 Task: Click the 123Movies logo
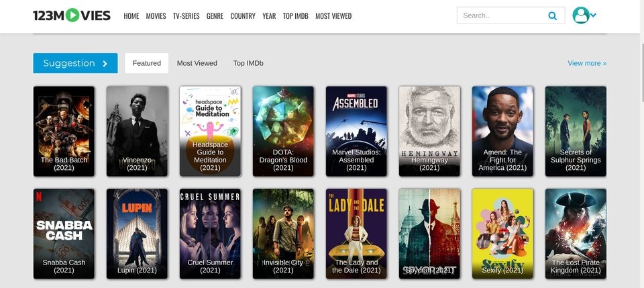click(x=72, y=15)
